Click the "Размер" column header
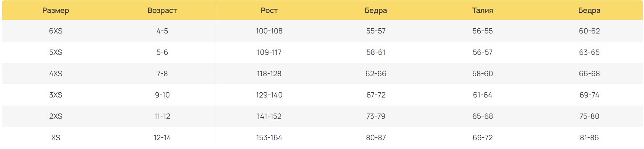The image size is (644, 149). 56,10
